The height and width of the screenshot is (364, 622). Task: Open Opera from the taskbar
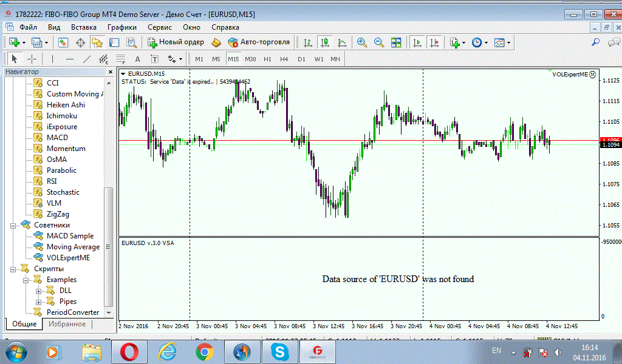[129, 352]
